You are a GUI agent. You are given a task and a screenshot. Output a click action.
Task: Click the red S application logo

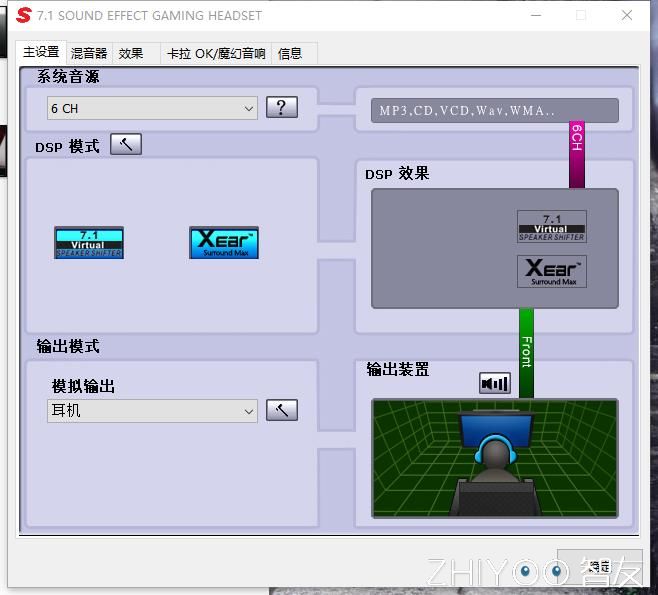click(24, 15)
